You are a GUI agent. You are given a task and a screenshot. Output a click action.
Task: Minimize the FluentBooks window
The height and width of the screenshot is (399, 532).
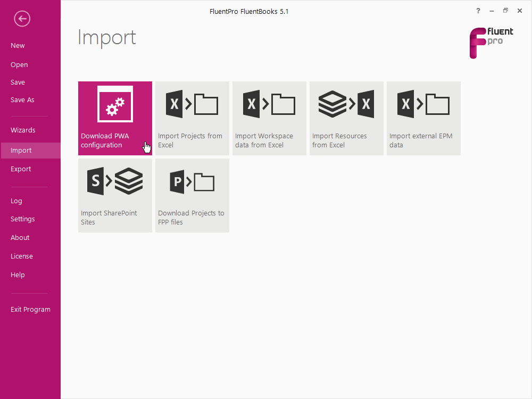pyautogui.click(x=492, y=11)
